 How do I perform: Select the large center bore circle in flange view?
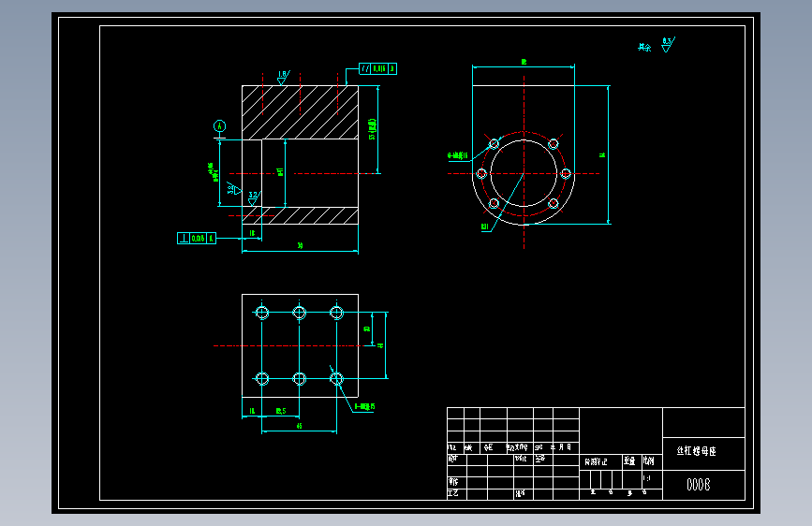pos(524,173)
